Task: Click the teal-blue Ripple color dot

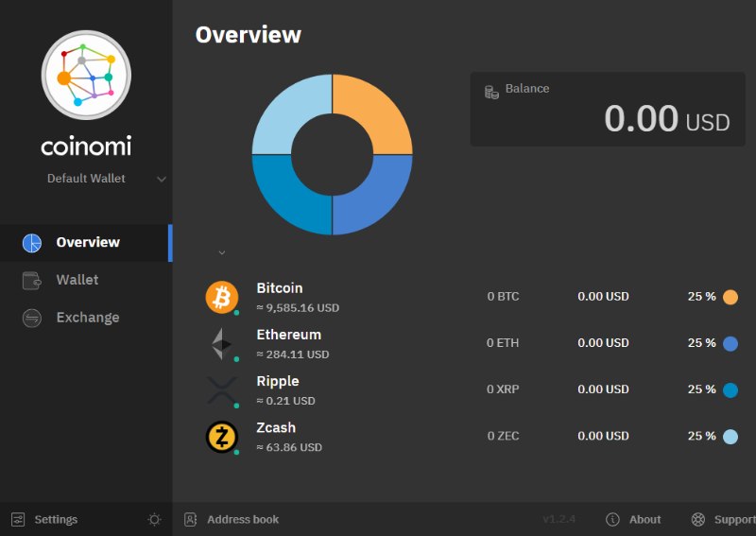Action: point(730,389)
